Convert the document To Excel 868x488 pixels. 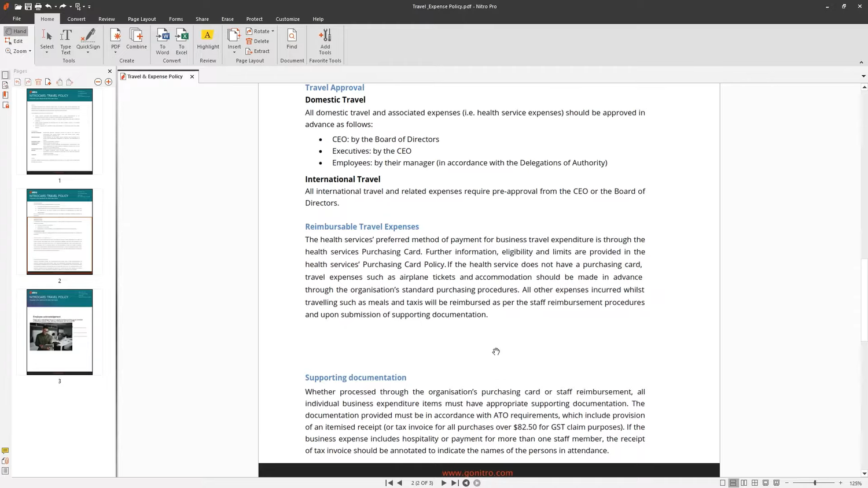pyautogui.click(x=182, y=42)
